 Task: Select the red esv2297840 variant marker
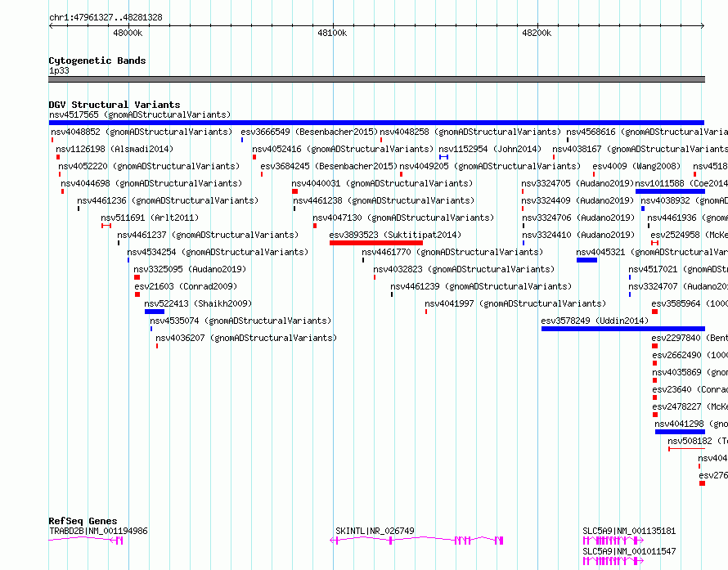coord(654,346)
